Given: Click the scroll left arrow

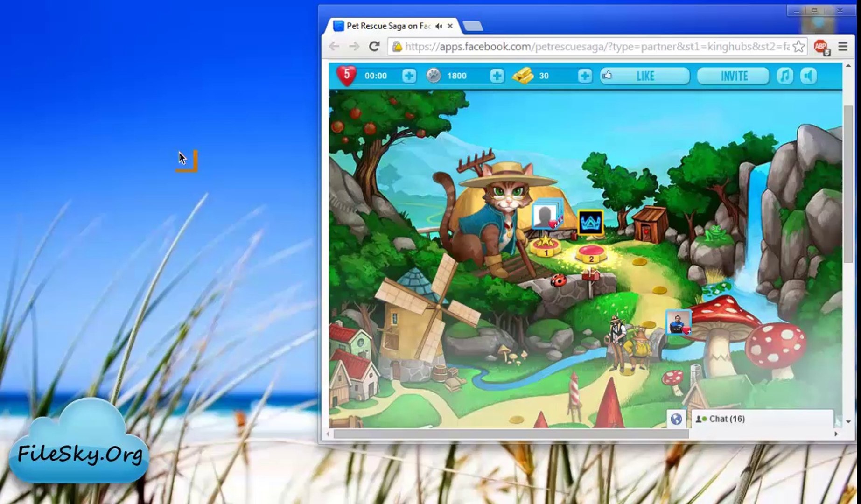Looking at the screenshot, I should 328,434.
